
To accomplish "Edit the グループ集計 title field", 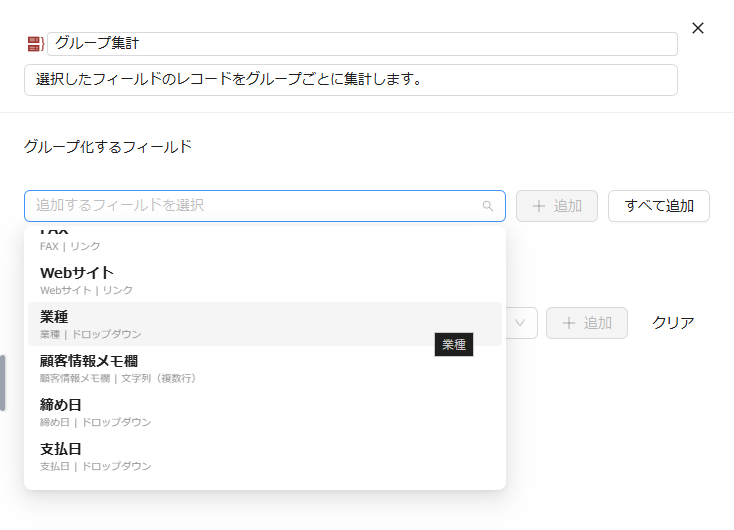I will 362,44.
